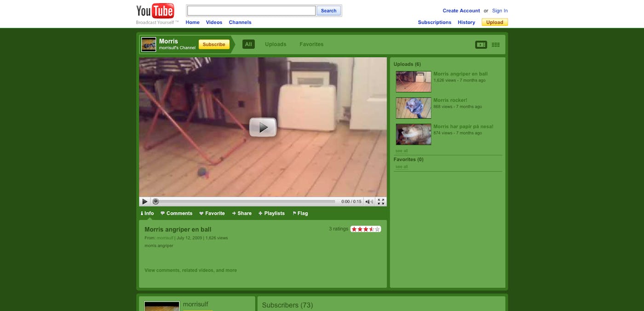
Task: Select the Favorites tab in channel bar
Action: (x=311, y=44)
